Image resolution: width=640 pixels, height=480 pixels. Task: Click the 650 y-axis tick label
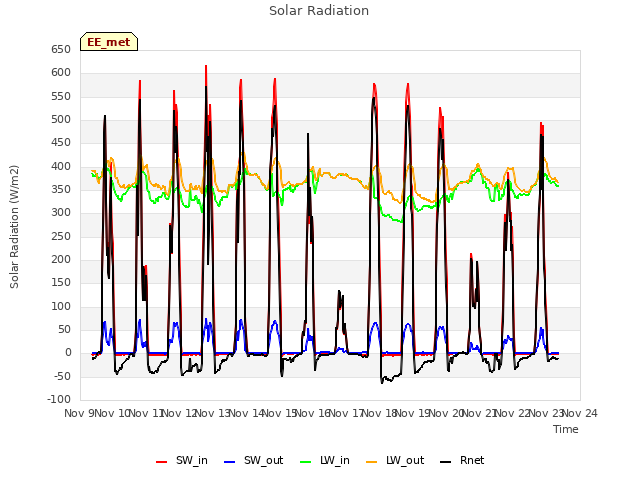point(61,49)
